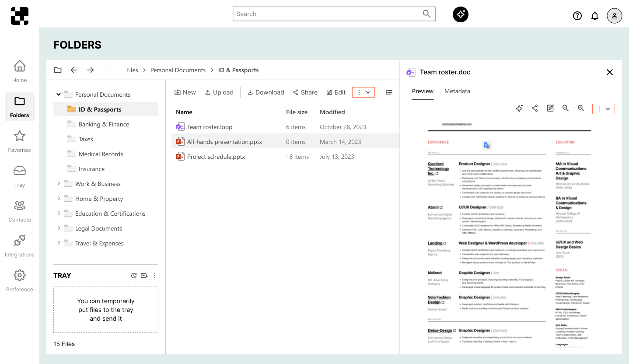Image resolution: width=629 pixels, height=364 pixels.
Task: Click the tray history clock icon
Action: [134, 276]
